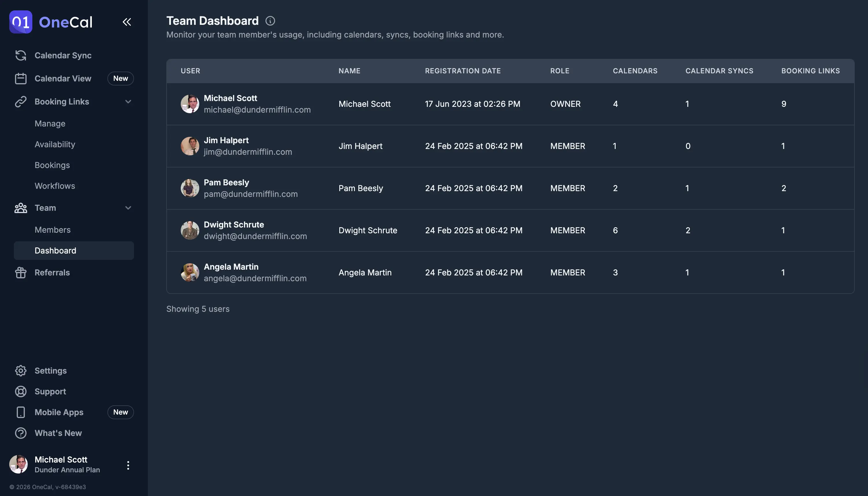Click the BOOKING LINKS column header

tap(811, 71)
